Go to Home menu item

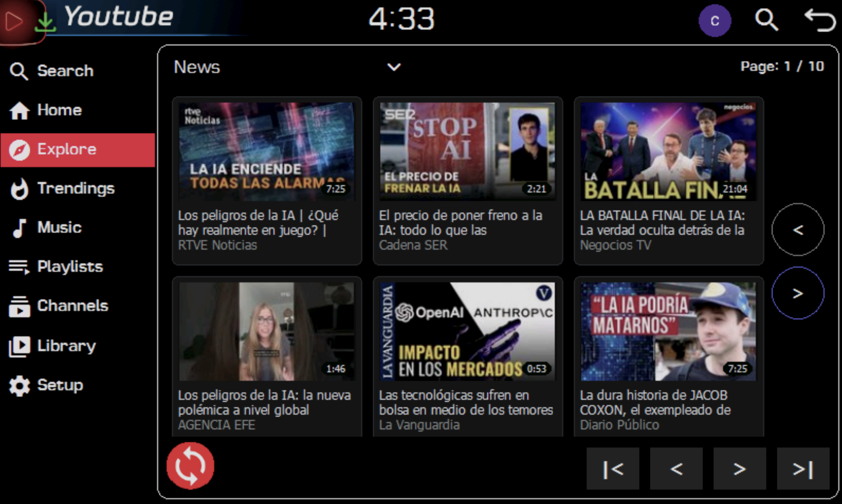[78, 110]
